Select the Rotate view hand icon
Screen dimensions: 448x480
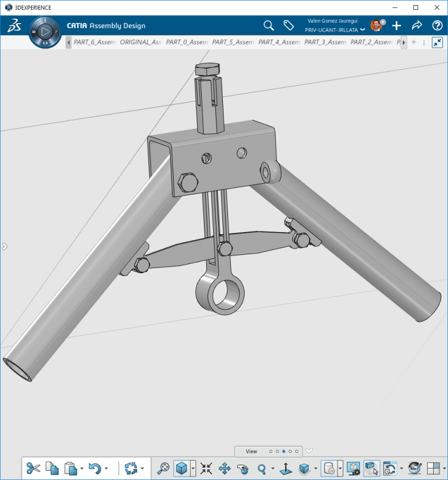coord(243,469)
